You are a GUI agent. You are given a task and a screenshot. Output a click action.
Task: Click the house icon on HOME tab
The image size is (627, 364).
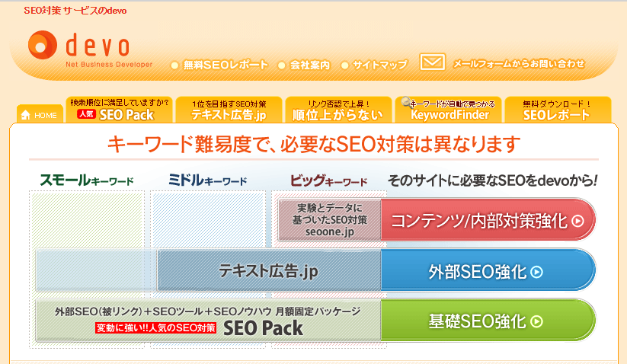26,116
